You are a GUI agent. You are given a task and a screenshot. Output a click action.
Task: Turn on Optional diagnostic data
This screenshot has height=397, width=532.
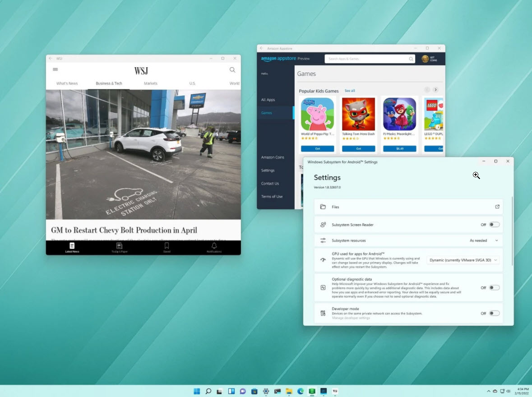pos(494,287)
